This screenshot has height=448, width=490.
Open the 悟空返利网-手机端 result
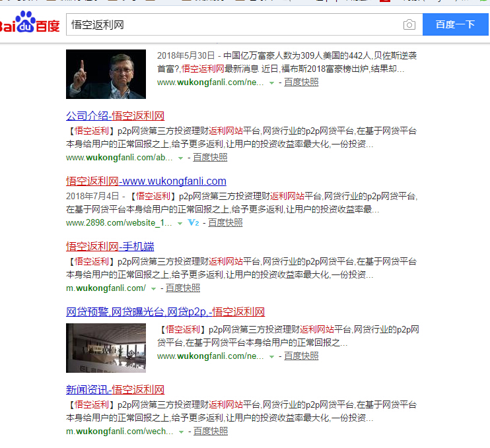tap(110, 246)
